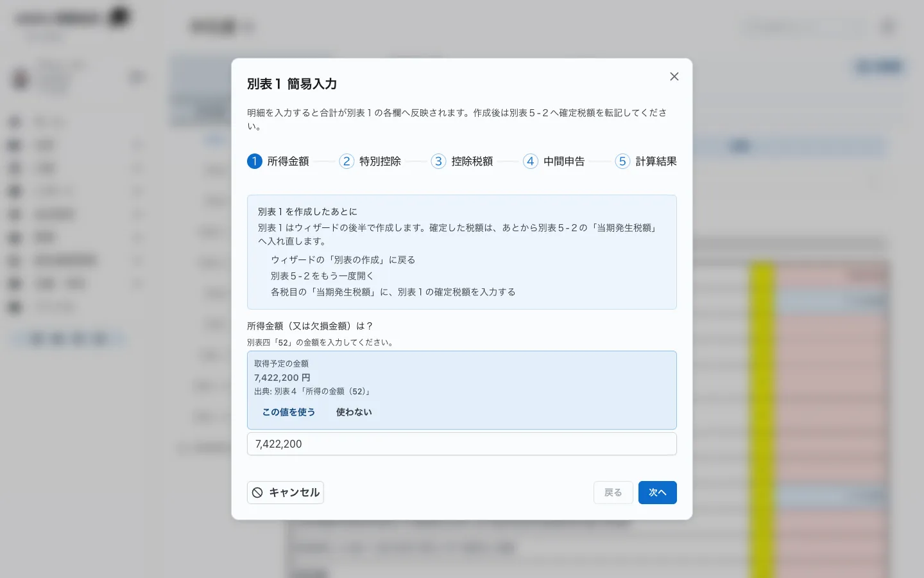Click the 別表1を作成したあとに heading
924x578 pixels.
click(x=308, y=212)
